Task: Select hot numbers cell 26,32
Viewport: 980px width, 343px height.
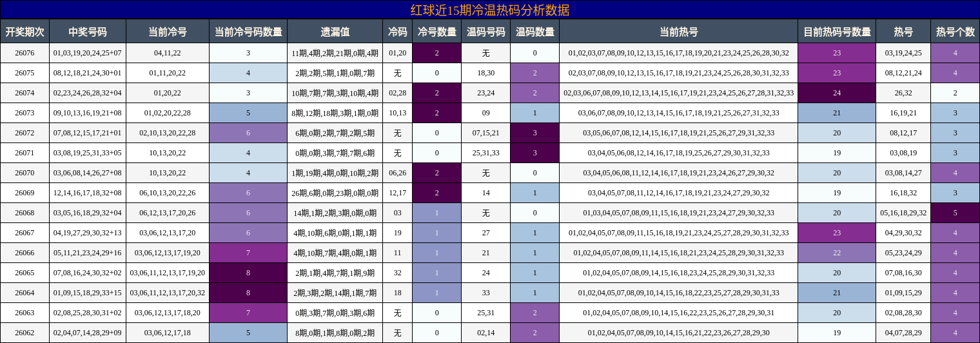Action: coord(903,93)
